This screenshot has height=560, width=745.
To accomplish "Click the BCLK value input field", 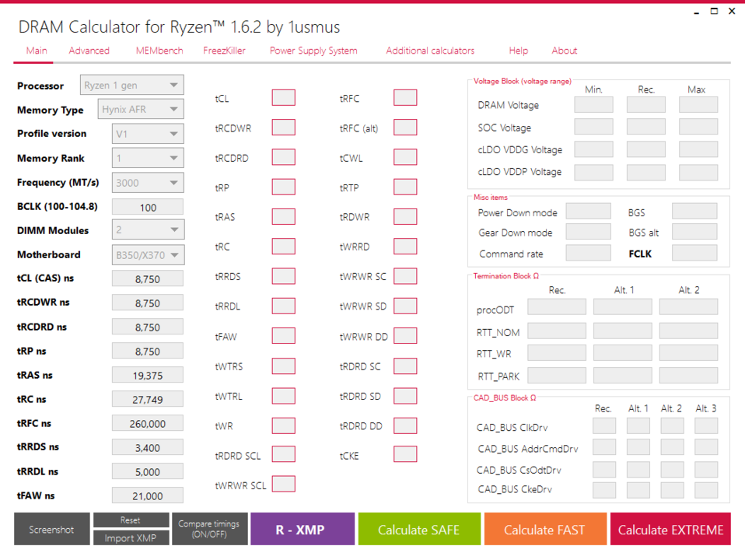I will 148,208.
